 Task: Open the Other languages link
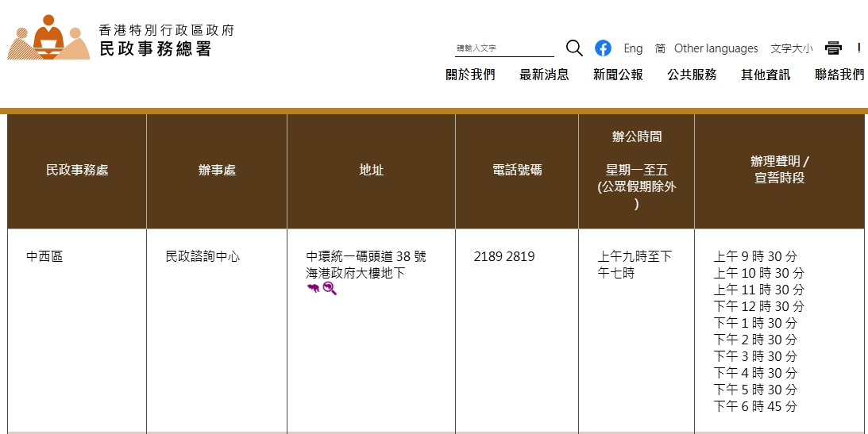pos(716,48)
